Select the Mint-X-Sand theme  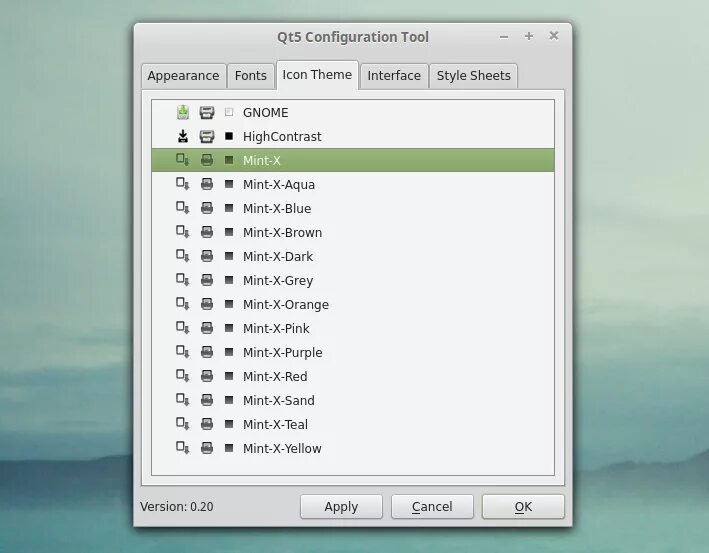point(353,400)
